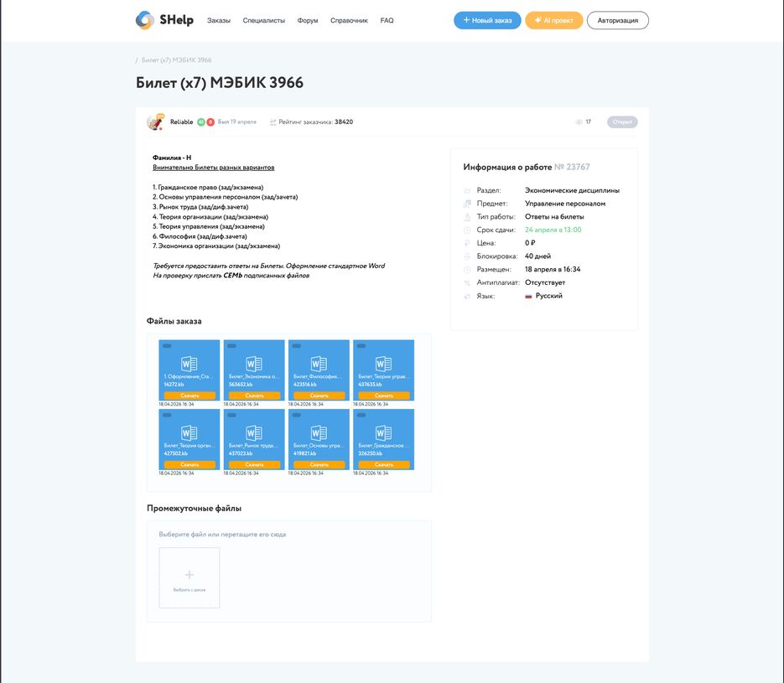Click the Управление персоналом value
Image resolution: width=784 pixels, height=683 pixels.
point(565,204)
